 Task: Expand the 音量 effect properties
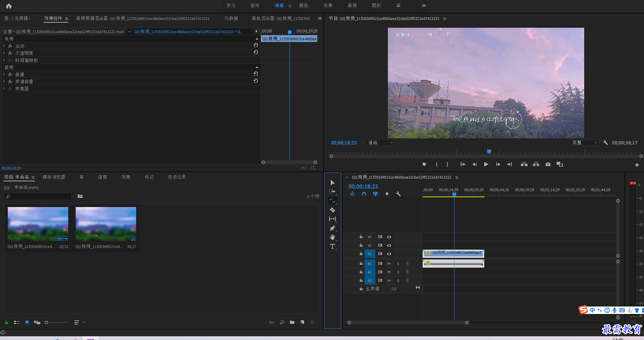tap(4, 74)
